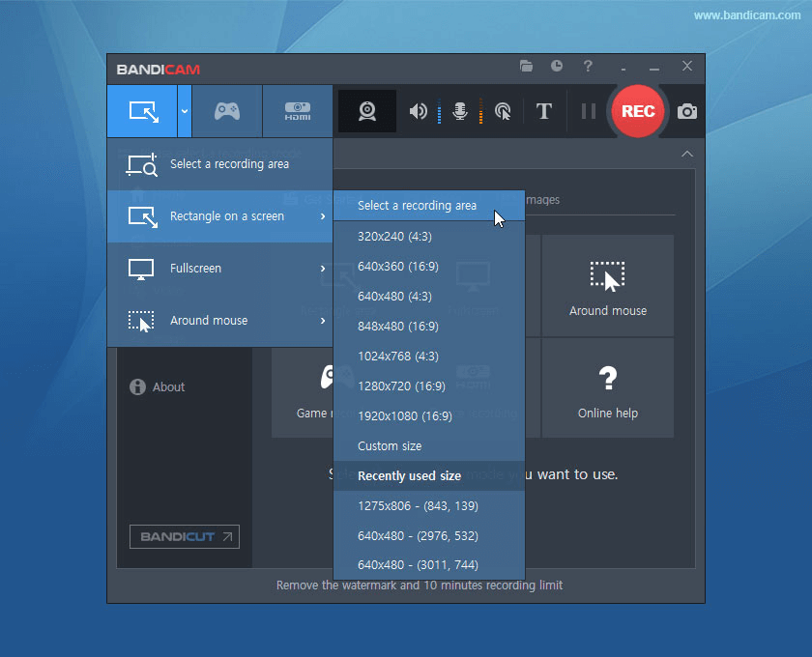Select 640x480 (4:3) size
Image resolution: width=812 pixels, height=657 pixels.
point(429,297)
